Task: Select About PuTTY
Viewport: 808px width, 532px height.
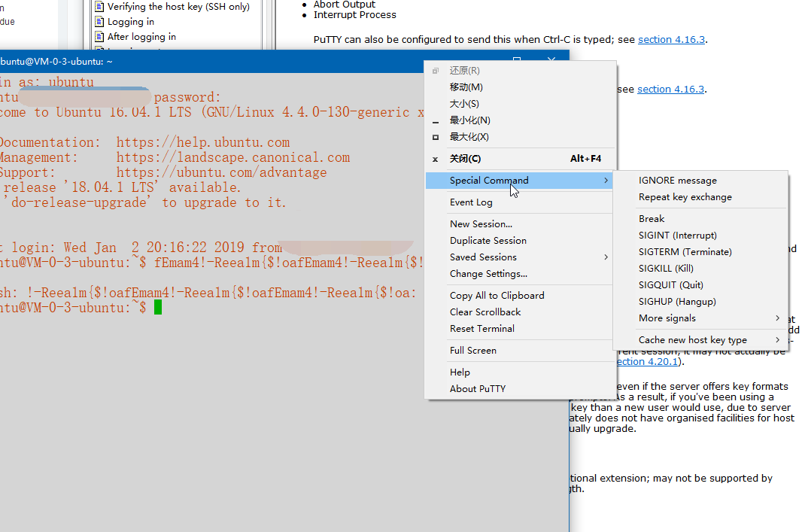Action: point(519,388)
